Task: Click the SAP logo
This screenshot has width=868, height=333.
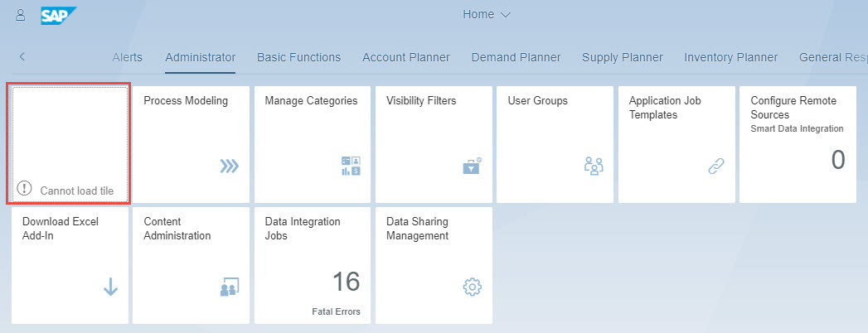Action: [x=58, y=16]
